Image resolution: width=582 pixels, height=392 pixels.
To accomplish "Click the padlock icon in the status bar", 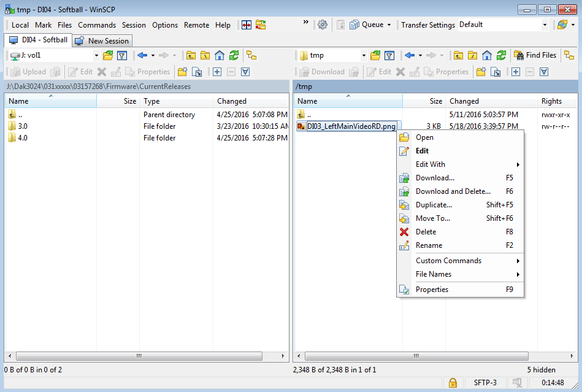I will 453,382.
